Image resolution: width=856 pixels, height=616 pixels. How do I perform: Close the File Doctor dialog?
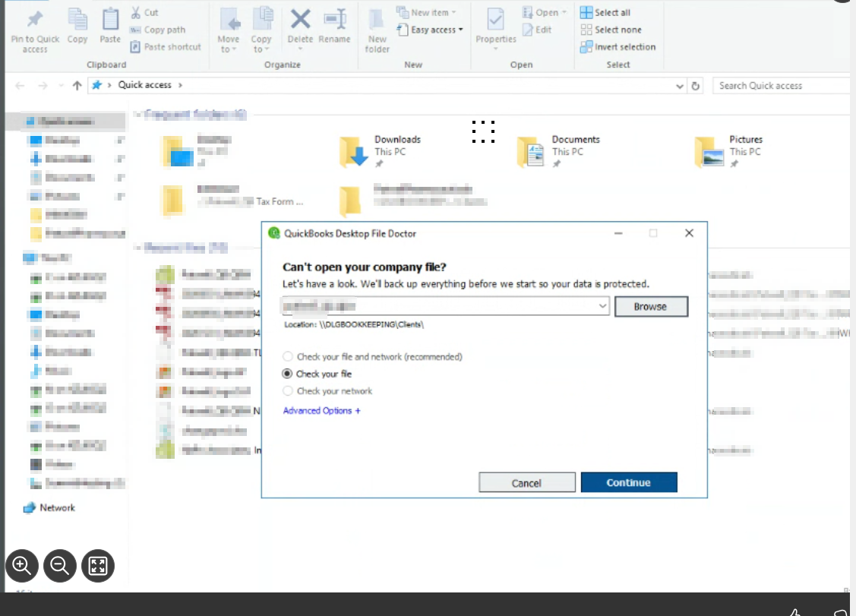(689, 233)
